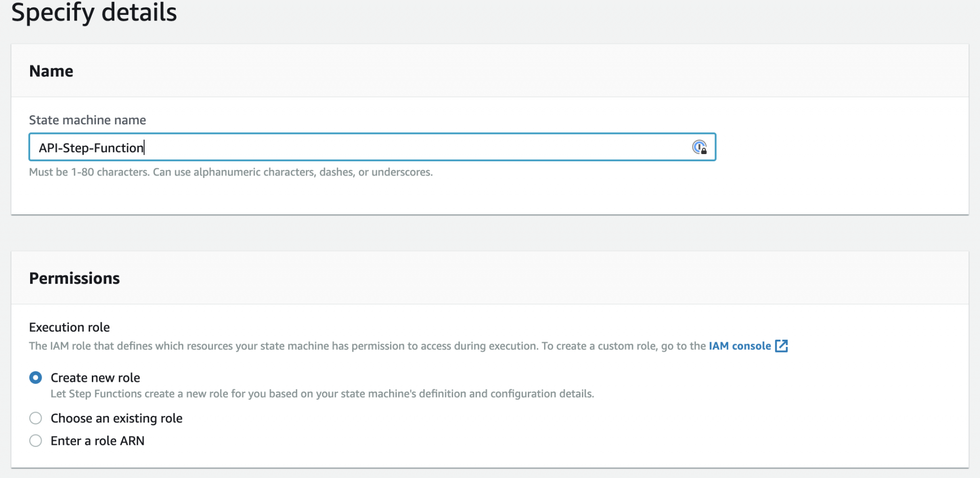Click the filled radio icon beside Create new role
The width and height of the screenshot is (980, 478).
35,378
